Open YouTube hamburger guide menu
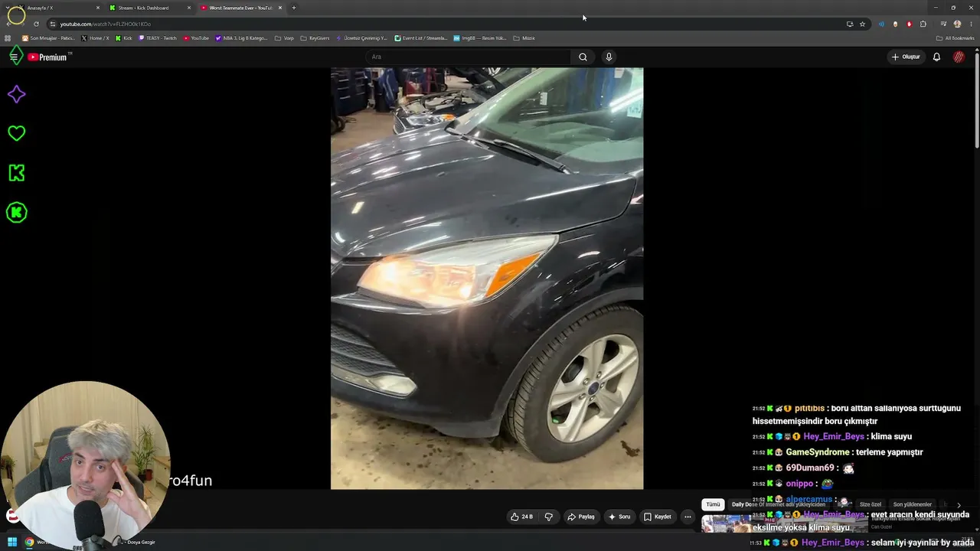 tap(14, 57)
